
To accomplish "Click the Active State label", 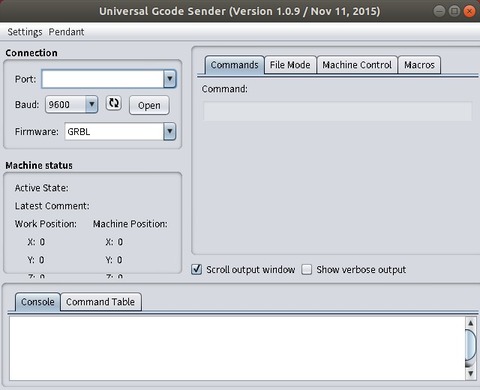I will point(42,188).
